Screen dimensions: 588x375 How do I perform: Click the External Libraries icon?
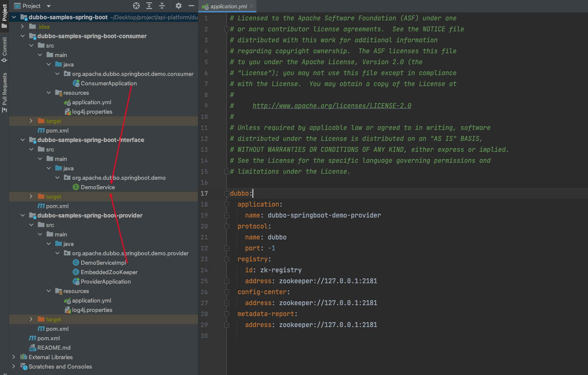click(x=24, y=357)
